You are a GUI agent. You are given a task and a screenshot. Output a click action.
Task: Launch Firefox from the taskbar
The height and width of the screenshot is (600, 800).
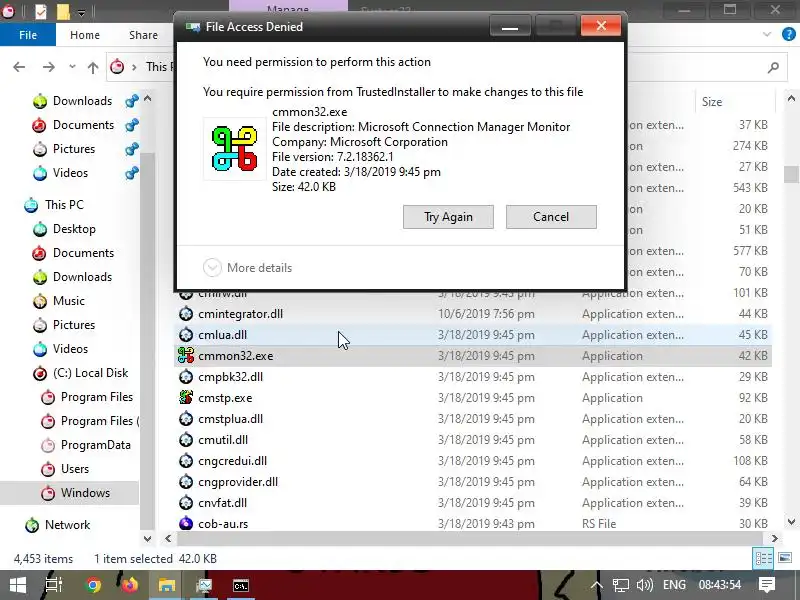coord(130,585)
